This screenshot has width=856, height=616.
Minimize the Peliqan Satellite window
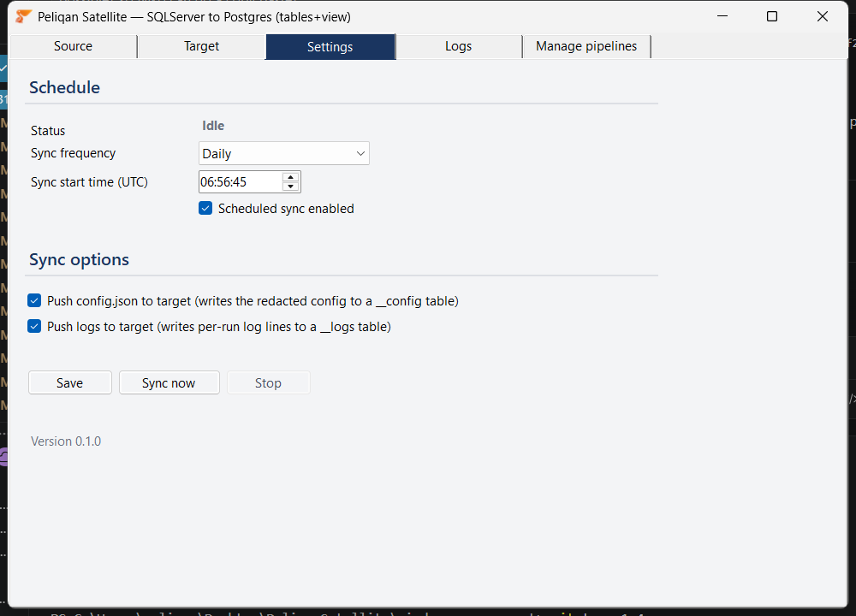pos(722,16)
